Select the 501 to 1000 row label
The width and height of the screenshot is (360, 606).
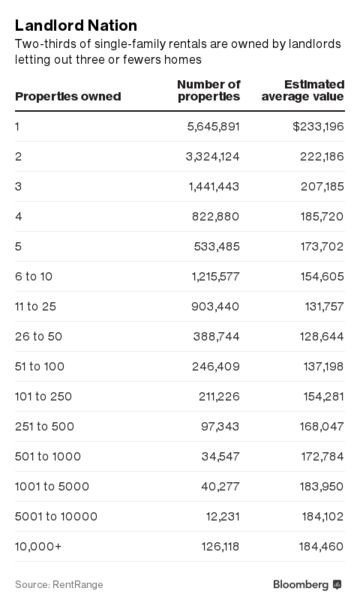click(x=48, y=456)
